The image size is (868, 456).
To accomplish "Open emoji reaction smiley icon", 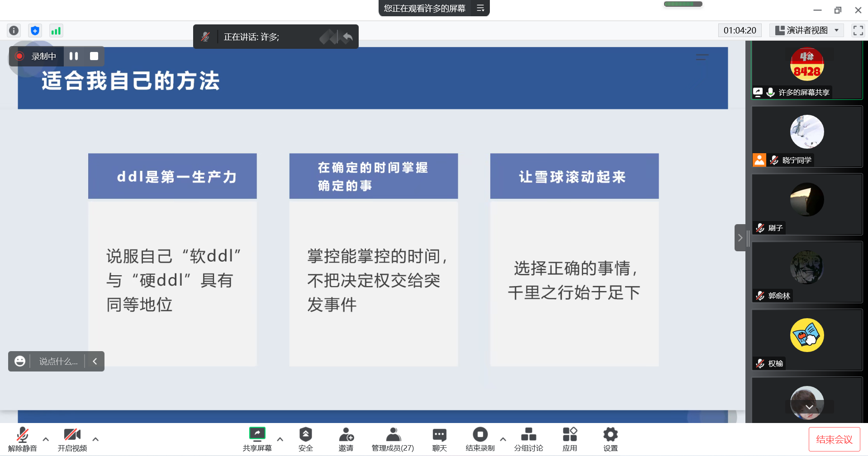I will click(20, 361).
